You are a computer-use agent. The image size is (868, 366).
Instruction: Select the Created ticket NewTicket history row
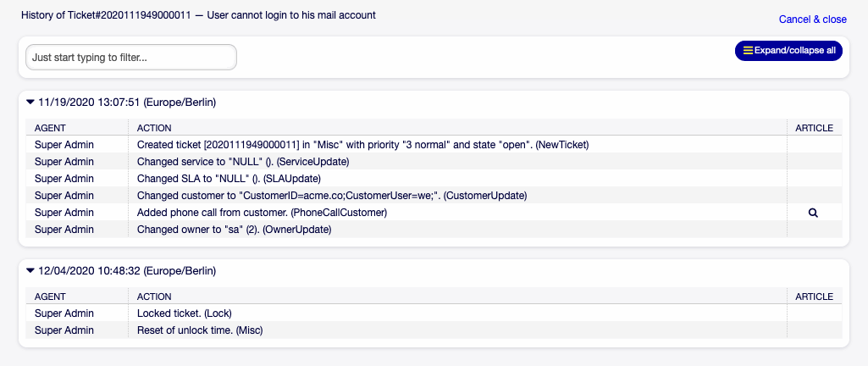(362, 145)
